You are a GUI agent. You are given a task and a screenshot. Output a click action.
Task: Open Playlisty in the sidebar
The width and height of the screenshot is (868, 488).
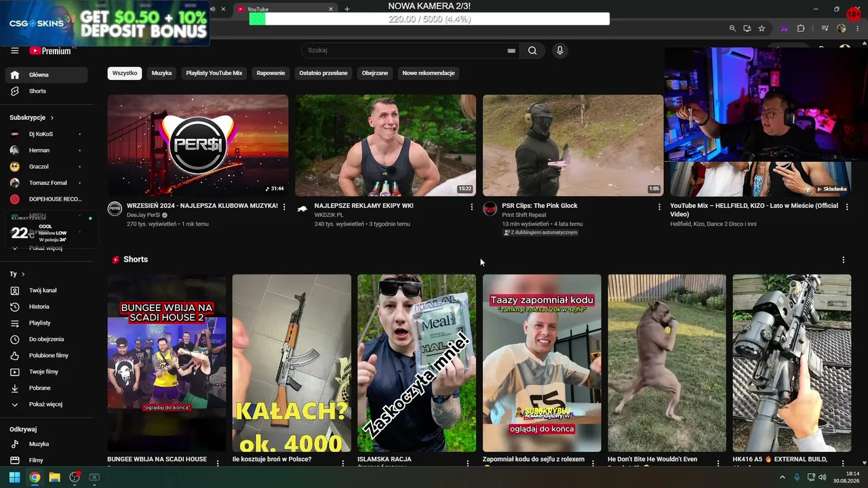[46, 323]
